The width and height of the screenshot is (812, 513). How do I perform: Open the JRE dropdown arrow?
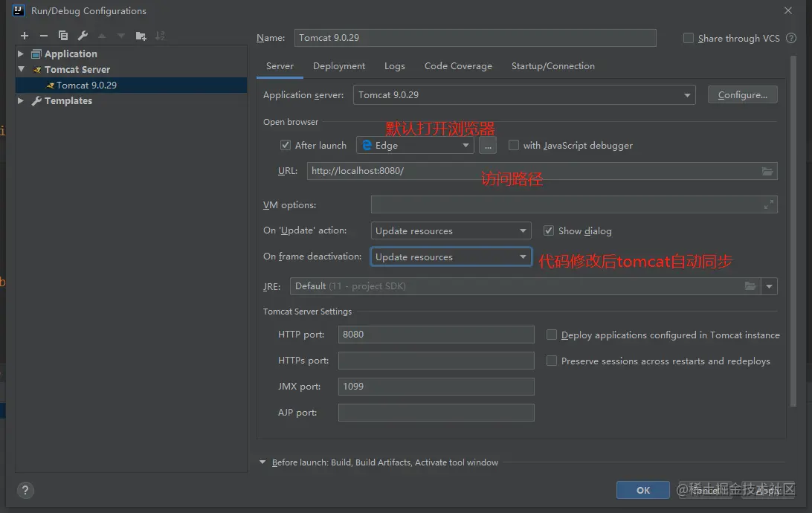769,286
